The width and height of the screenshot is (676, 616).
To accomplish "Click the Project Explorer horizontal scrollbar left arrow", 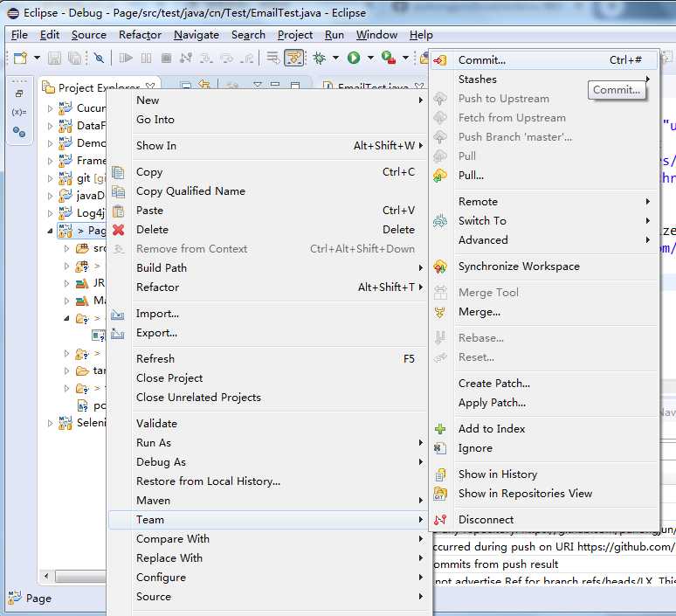I will 46,576.
